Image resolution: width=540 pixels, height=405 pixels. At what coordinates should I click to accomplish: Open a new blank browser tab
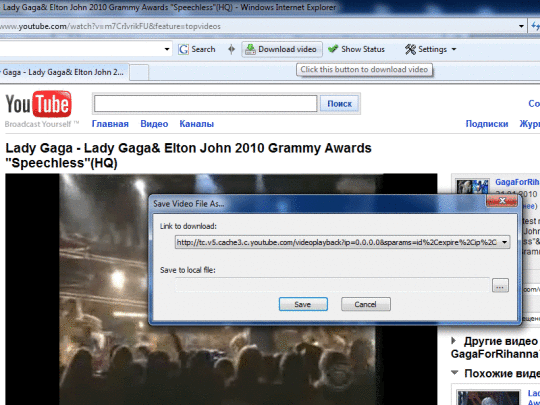[139, 73]
